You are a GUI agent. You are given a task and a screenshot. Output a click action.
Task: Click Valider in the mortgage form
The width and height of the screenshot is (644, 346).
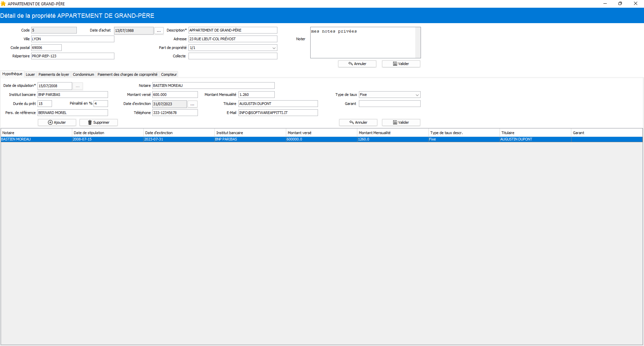point(401,122)
